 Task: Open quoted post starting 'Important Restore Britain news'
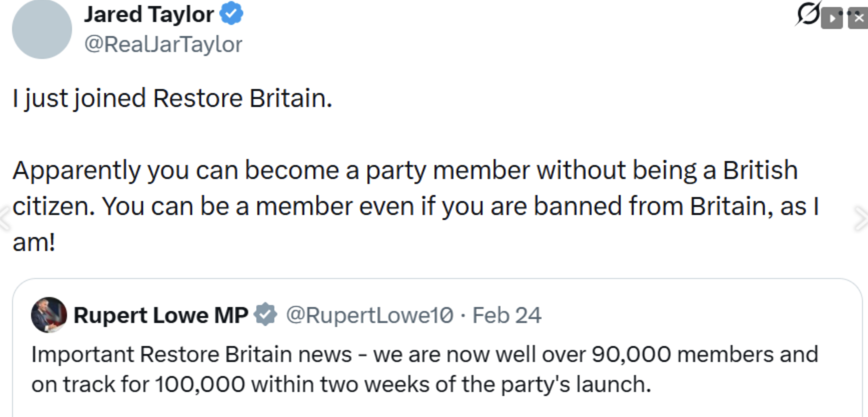coord(424,354)
